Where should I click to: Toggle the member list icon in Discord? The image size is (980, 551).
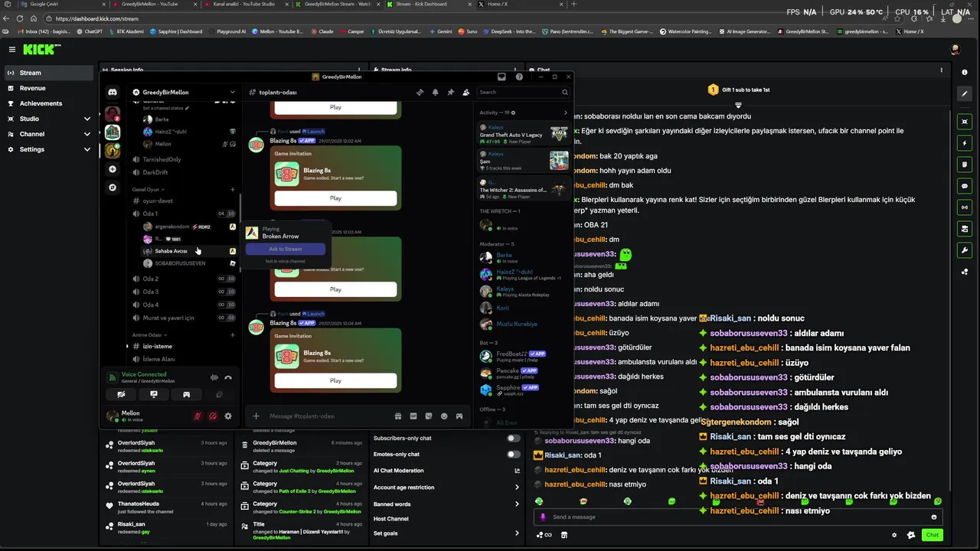pos(465,92)
